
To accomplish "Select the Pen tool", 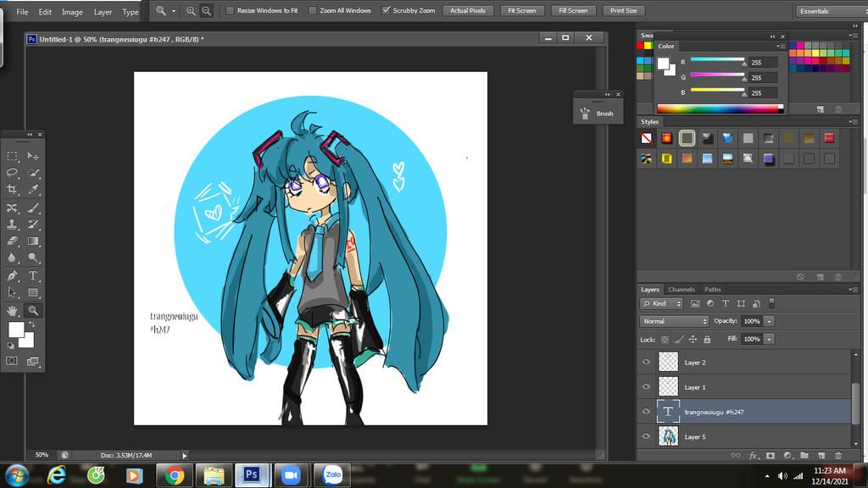I will coord(12,275).
